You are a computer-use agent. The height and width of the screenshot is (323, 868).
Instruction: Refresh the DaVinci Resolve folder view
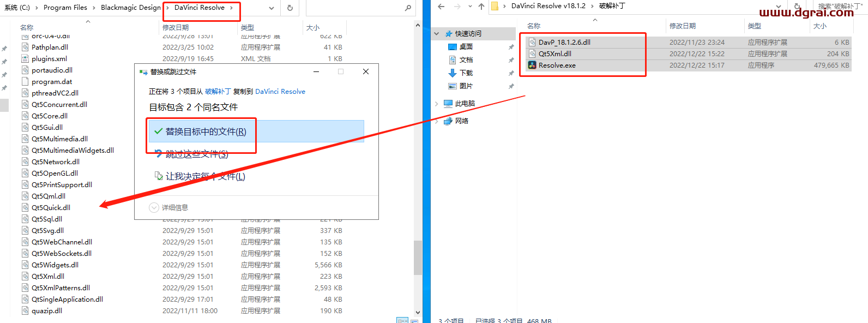point(290,8)
